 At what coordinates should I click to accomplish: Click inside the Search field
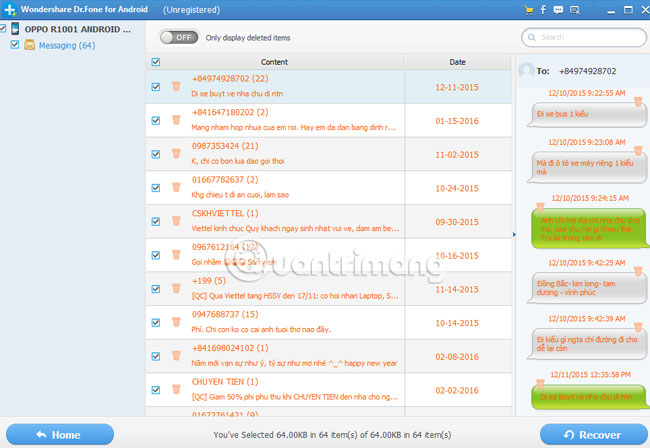[x=584, y=37]
